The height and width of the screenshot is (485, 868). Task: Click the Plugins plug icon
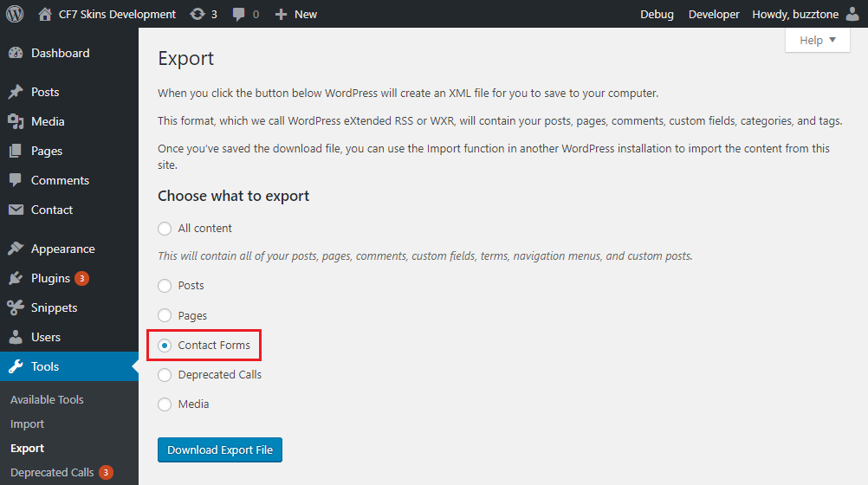click(16, 278)
